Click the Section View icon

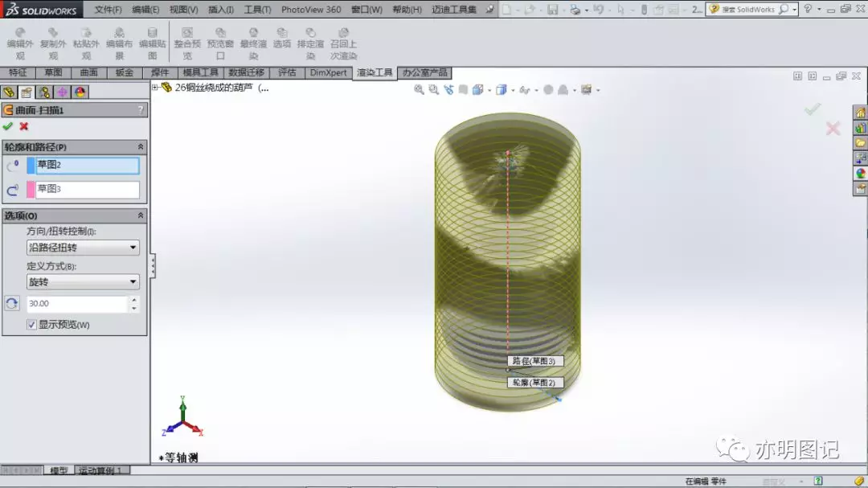464,90
